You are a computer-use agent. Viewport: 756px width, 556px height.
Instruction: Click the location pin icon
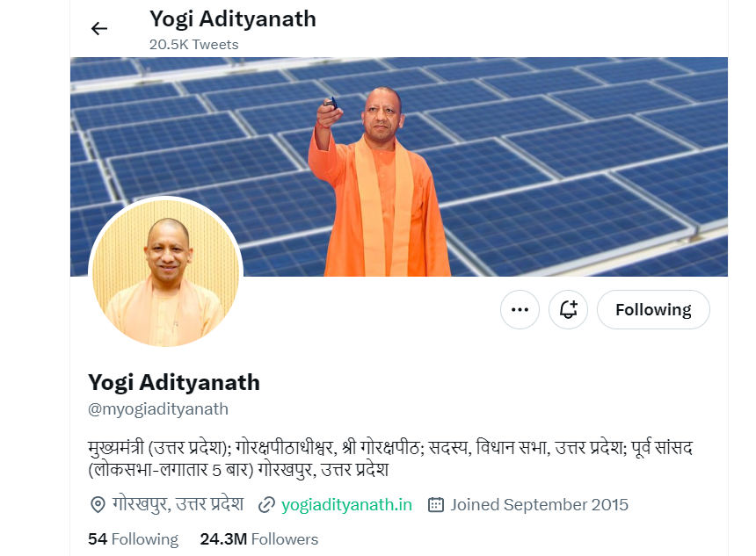(98, 505)
